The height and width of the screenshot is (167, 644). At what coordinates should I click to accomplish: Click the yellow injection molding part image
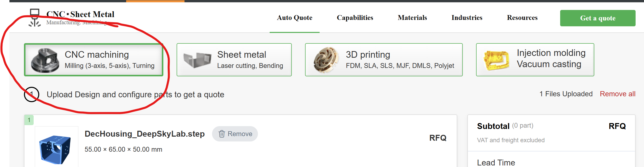click(496, 60)
